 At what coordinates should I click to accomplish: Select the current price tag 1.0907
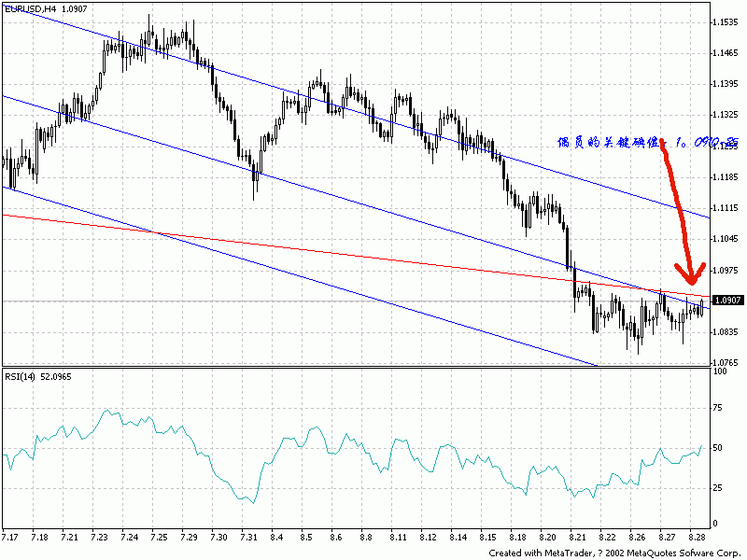pyautogui.click(x=728, y=300)
